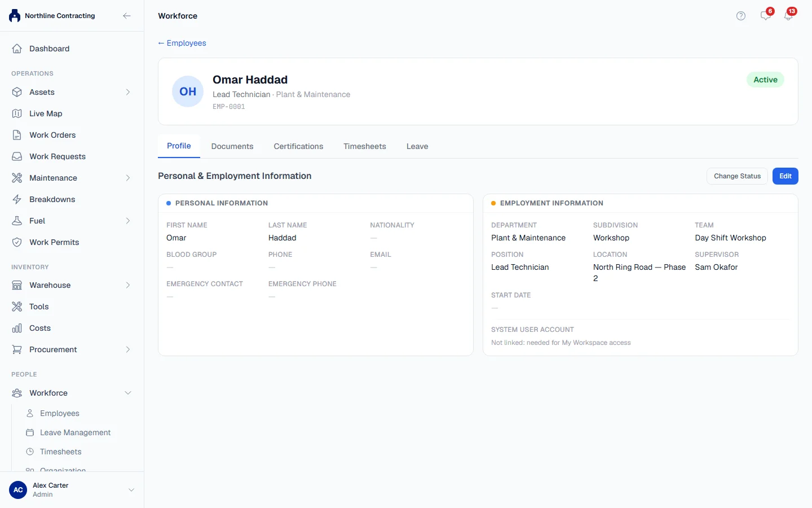Screen dimensions: 812x508
Task: Click the Breakdowns lightning icon
Action: 17,199
